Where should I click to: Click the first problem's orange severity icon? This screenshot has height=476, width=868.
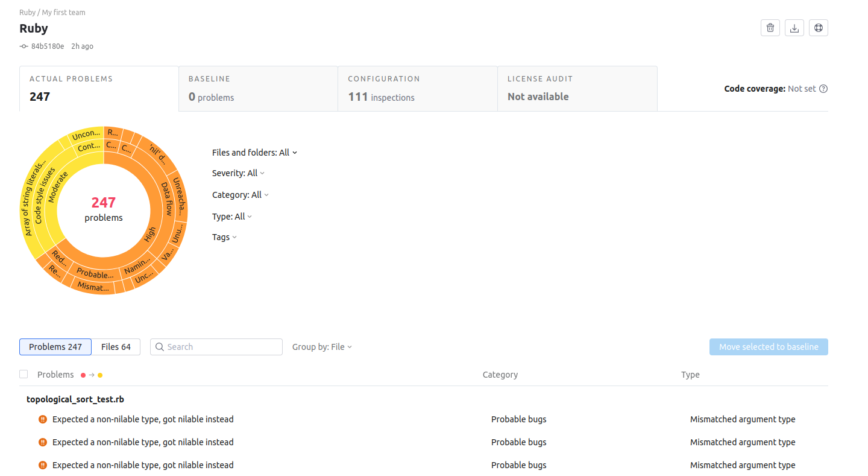[43, 419]
